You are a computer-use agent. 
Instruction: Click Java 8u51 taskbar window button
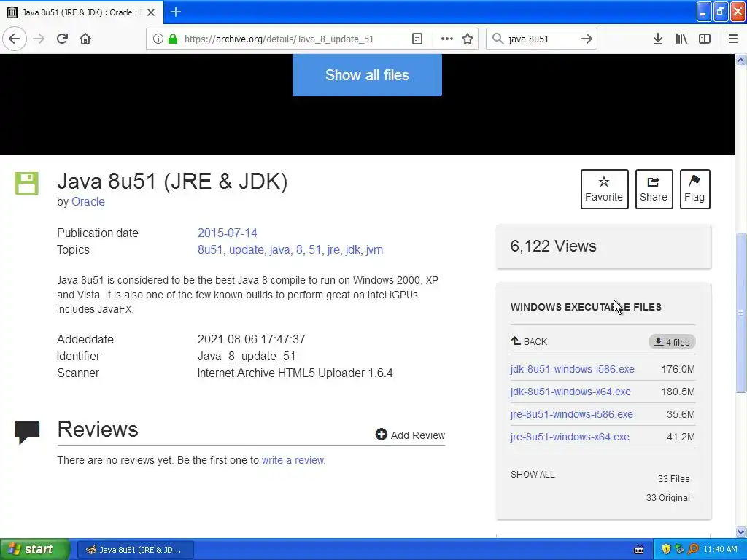135,550
